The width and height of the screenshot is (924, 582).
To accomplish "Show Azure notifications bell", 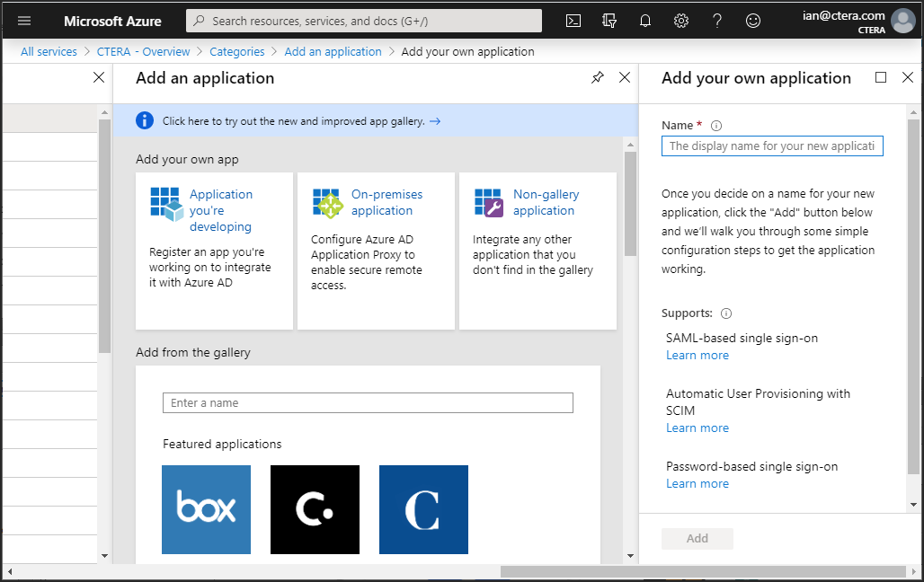I will click(x=645, y=22).
